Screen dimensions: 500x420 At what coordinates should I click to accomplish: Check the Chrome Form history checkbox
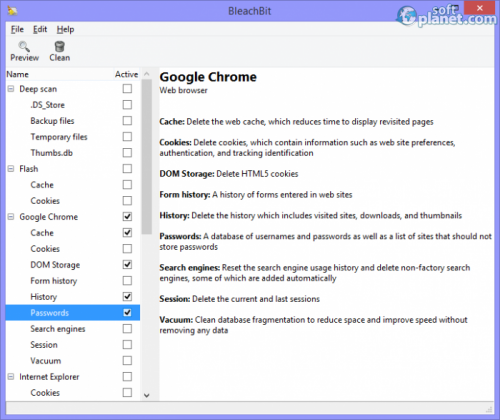point(127,281)
